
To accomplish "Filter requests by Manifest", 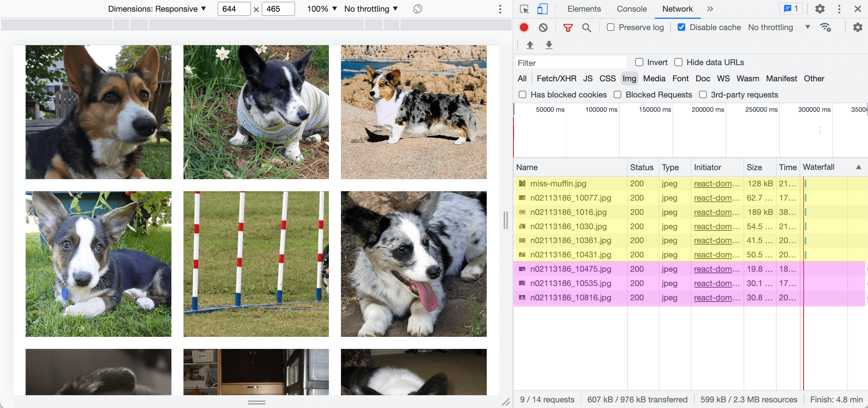I will [x=781, y=79].
